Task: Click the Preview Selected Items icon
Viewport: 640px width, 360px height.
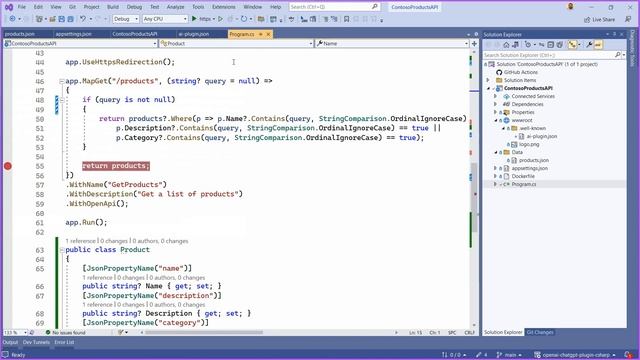Action: pos(598,45)
